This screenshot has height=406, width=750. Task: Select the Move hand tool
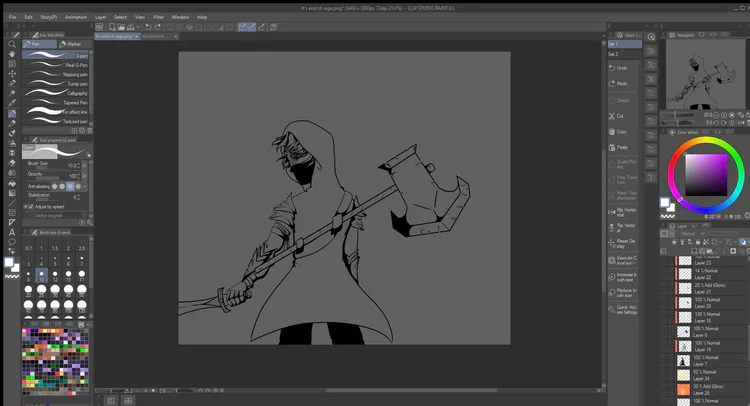(x=12, y=54)
